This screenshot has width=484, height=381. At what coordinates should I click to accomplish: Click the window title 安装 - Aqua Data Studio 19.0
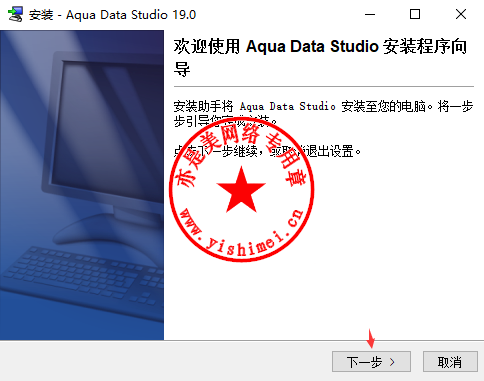112,15
